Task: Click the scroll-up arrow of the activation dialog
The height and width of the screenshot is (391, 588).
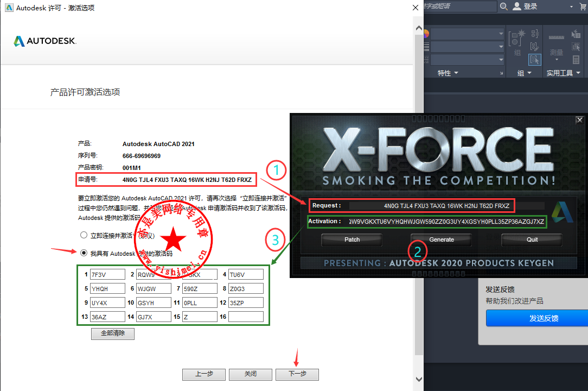Action: pos(419,28)
